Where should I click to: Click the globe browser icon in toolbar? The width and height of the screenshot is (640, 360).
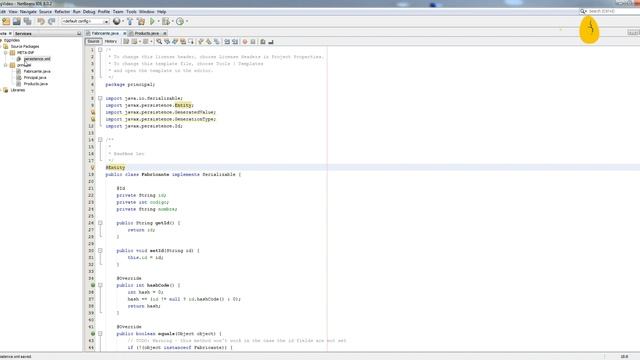[117, 21]
